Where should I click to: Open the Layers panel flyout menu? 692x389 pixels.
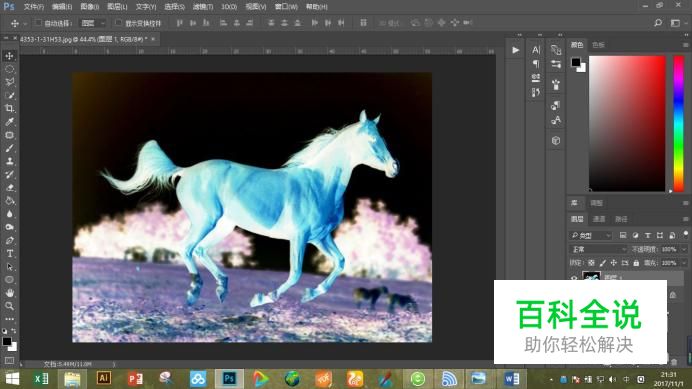685,219
